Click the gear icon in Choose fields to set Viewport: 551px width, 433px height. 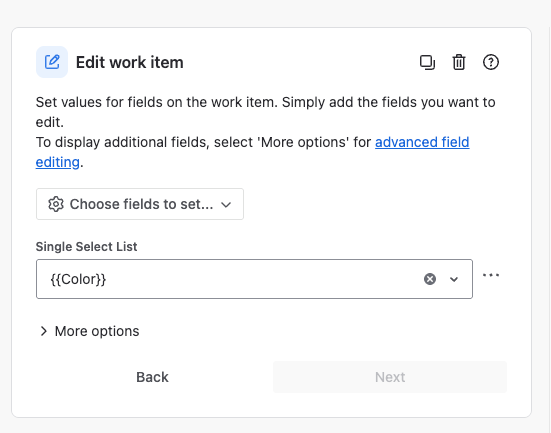(x=56, y=204)
